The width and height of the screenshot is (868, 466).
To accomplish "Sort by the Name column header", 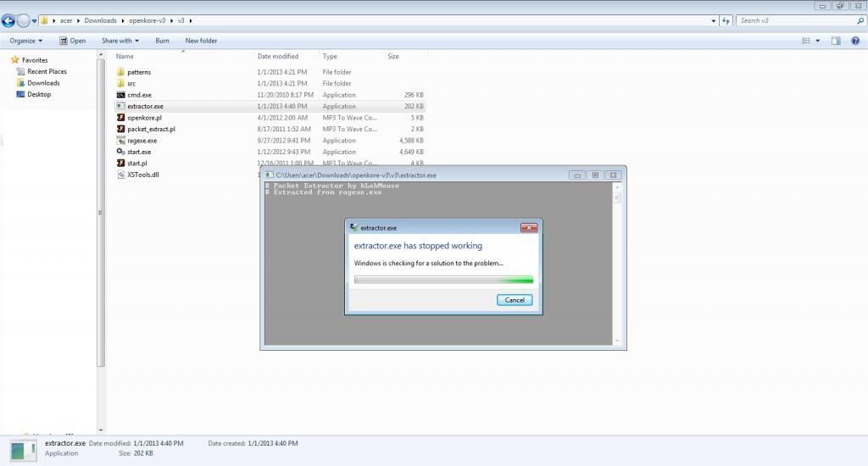I will [x=183, y=57].
